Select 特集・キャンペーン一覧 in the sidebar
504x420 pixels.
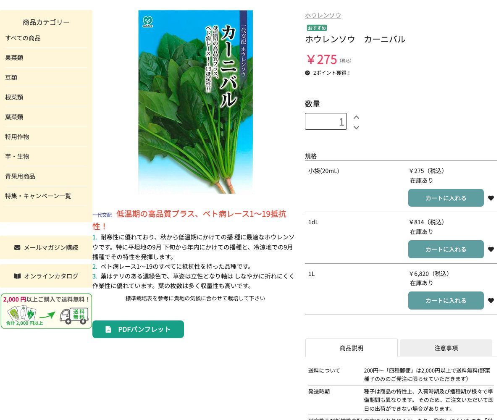[38, 196]
